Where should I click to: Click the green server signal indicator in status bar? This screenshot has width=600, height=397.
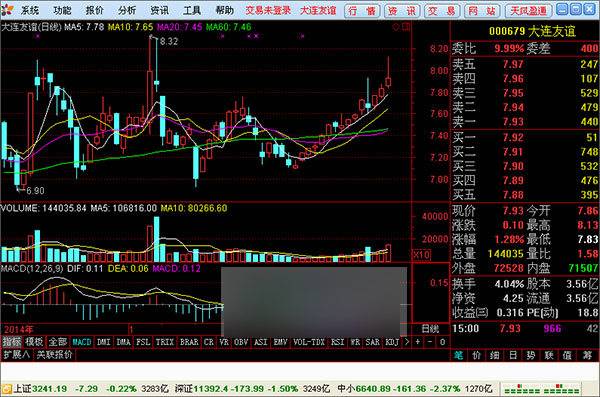(x=541, y=389)
